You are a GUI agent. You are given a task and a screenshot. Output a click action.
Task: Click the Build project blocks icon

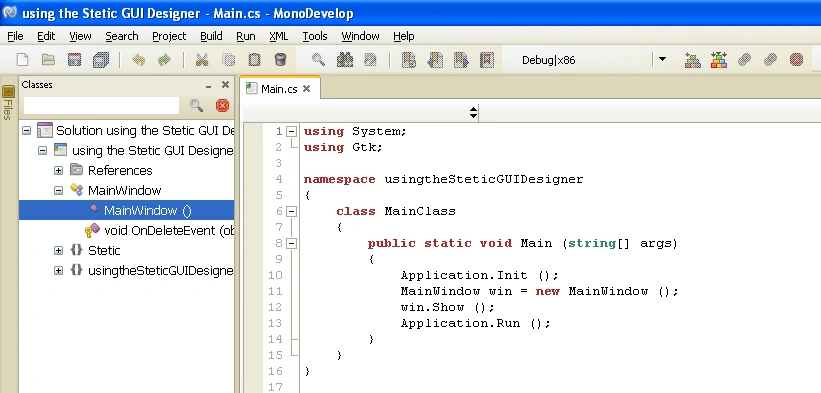[693, 60]
